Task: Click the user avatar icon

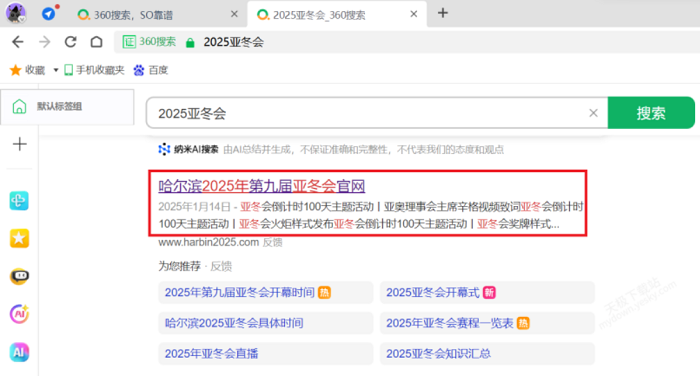Action: tap(16, 13)
